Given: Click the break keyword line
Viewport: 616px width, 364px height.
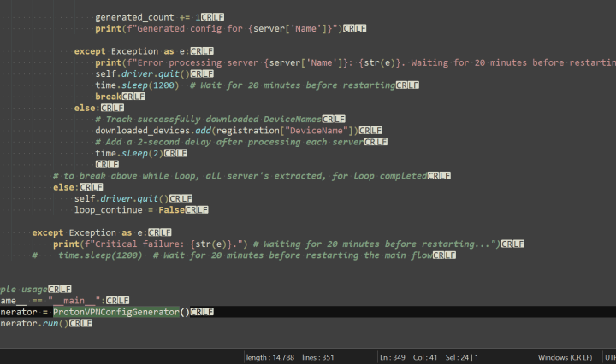Looking at the screenshot, I should (108, 97).
